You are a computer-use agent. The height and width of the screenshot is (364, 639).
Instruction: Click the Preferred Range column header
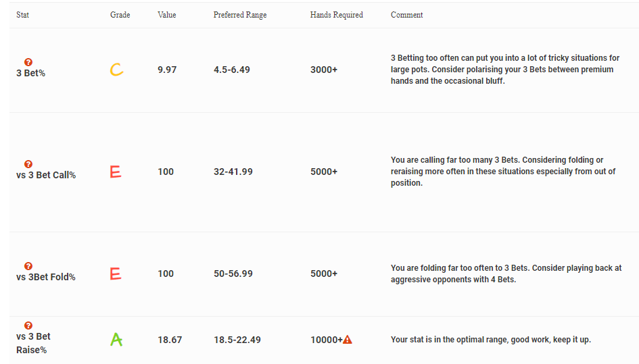(240, 15)
